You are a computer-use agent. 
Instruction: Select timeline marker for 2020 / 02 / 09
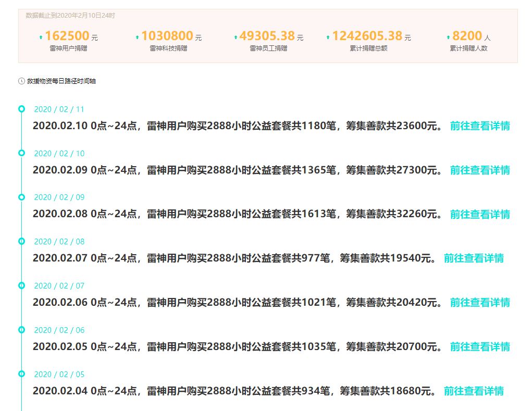click(21, 197)
